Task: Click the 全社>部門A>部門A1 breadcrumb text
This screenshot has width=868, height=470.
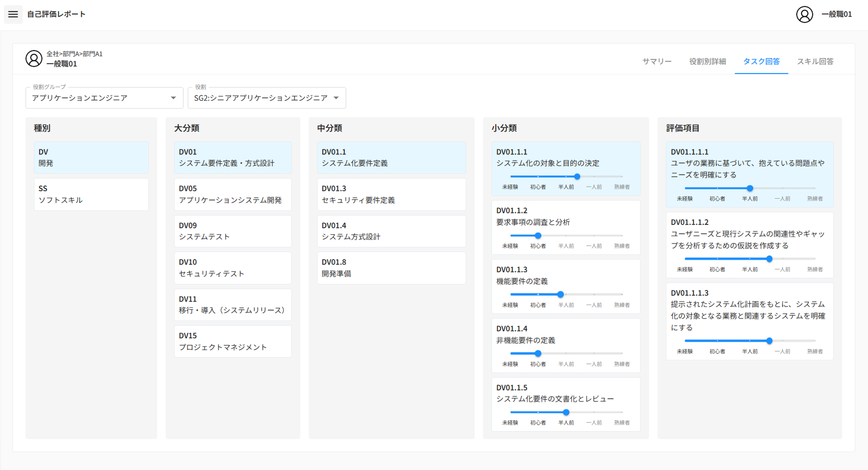Action: pos(74,54)
